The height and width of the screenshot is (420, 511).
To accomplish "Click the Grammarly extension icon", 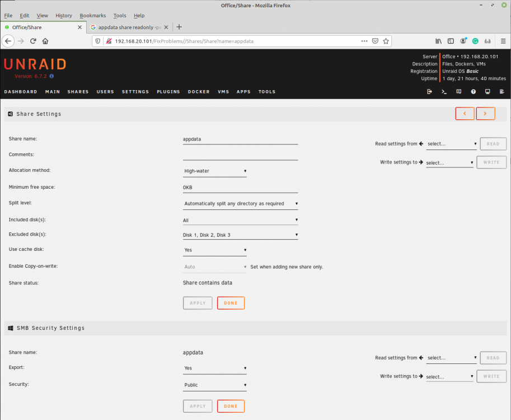I will [x=475, y=41].
